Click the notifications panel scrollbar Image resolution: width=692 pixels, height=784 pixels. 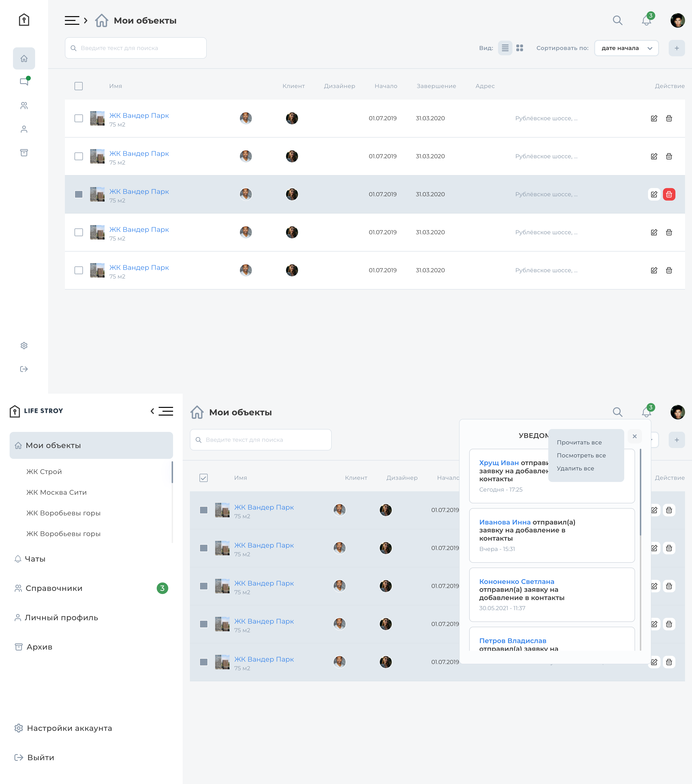[641, 493]
